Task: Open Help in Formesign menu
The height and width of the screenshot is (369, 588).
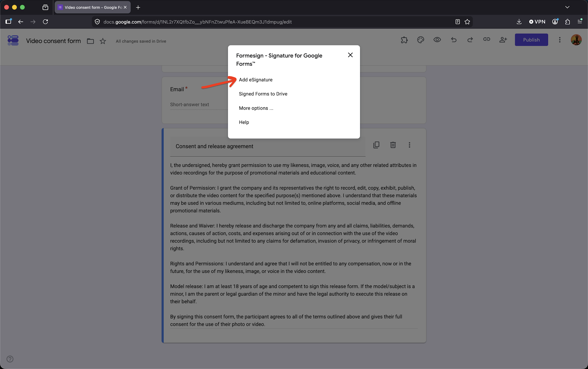Action: tap(244, 122)
